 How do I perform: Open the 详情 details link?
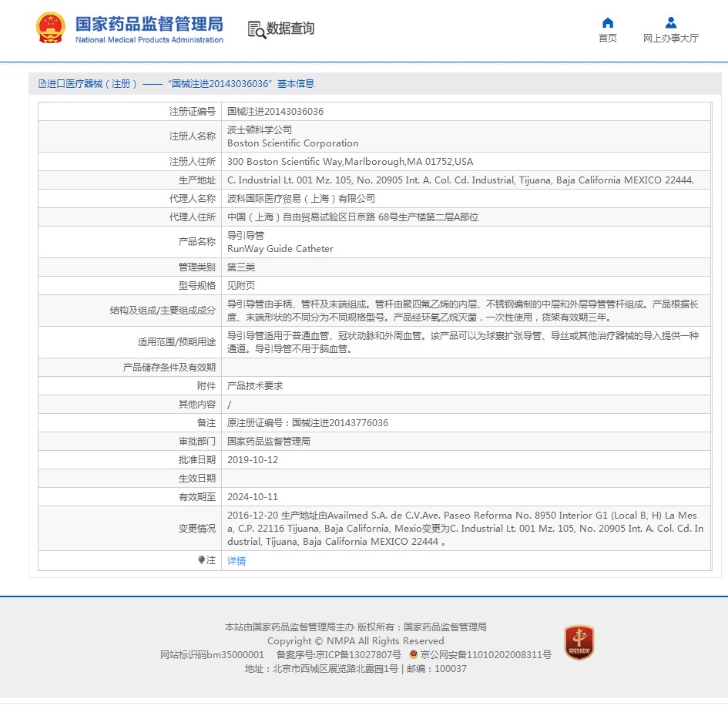point(237,561)
